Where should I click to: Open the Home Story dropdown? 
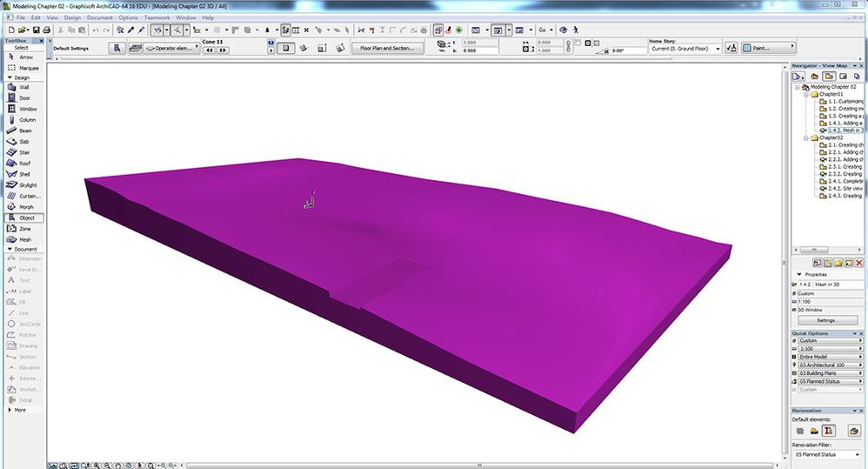pyautogui.click(x=685, y=49)
